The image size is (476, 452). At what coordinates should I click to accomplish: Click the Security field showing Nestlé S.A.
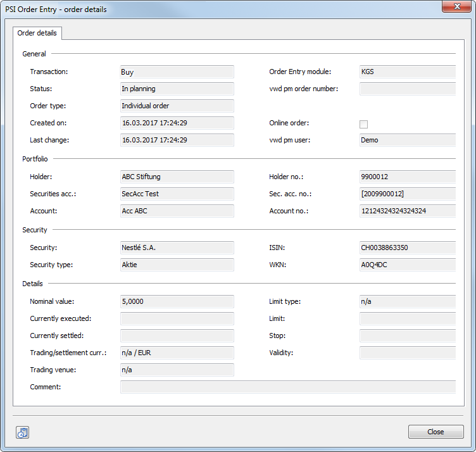[x=177, y=248]
